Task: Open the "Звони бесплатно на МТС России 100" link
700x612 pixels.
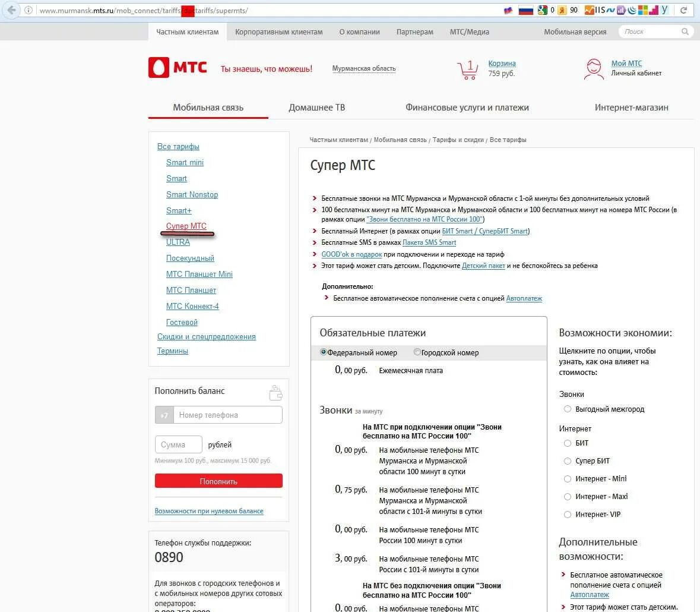Action: point(424,219)
